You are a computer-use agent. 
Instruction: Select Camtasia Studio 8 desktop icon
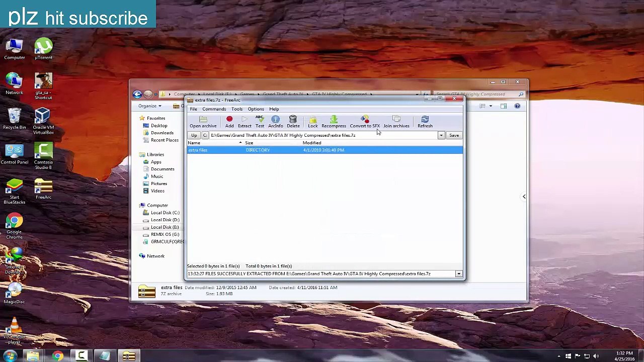pos(43,156)
